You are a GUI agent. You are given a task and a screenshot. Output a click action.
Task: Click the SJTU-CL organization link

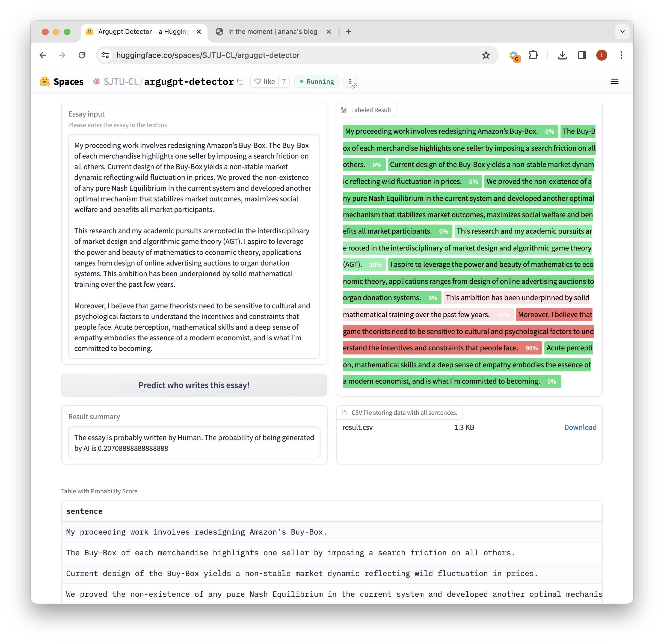point(121,82)
